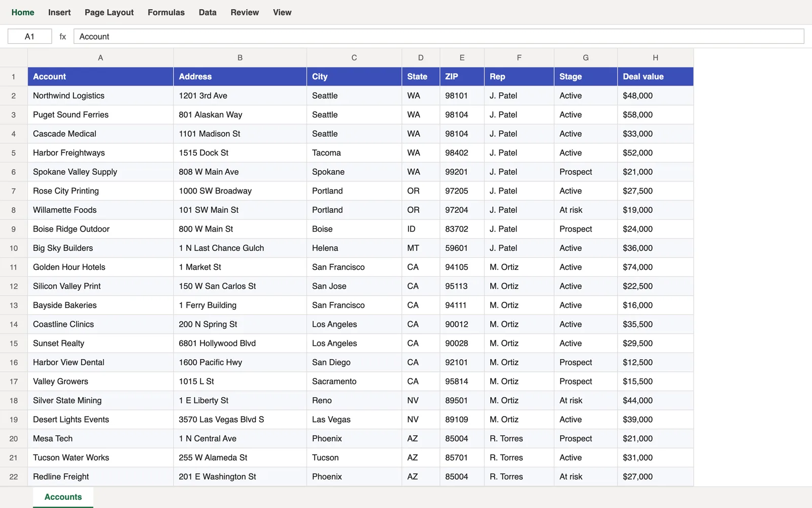
Task: Click the Name Box showing A1
Action: 29,37
